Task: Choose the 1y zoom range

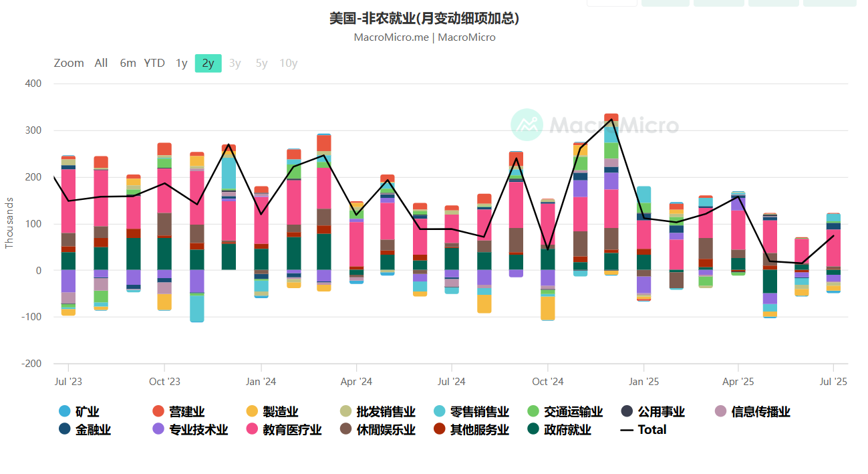Action: [182, 63]
